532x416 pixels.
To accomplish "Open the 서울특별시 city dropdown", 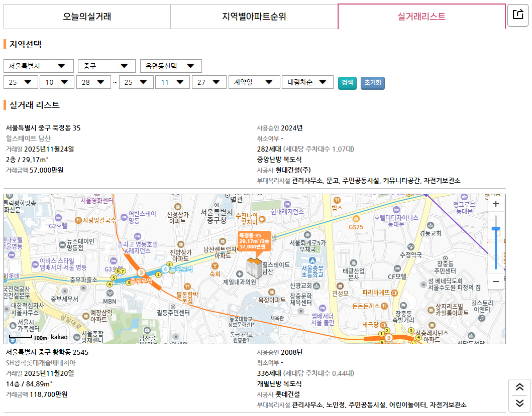I will [x=38, y=66].
